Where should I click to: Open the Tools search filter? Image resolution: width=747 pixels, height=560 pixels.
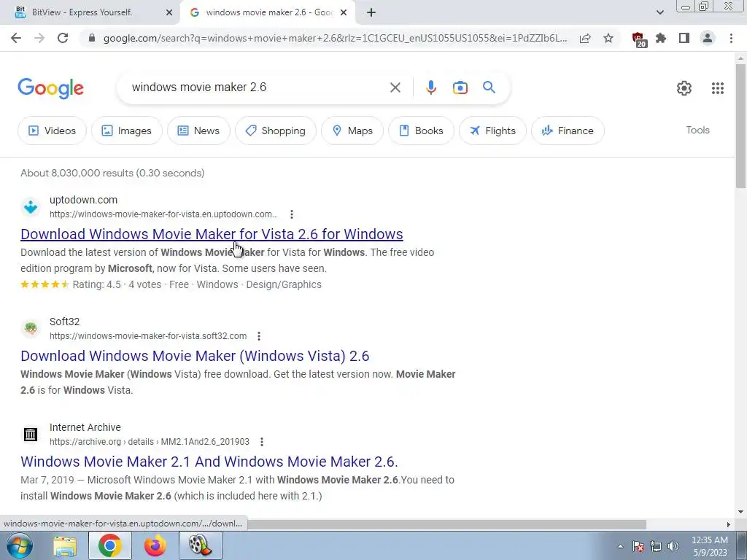[697, 130]
